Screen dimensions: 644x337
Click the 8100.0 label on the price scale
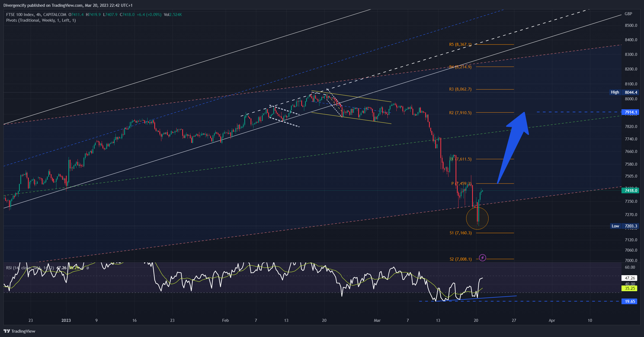(631, 84)
